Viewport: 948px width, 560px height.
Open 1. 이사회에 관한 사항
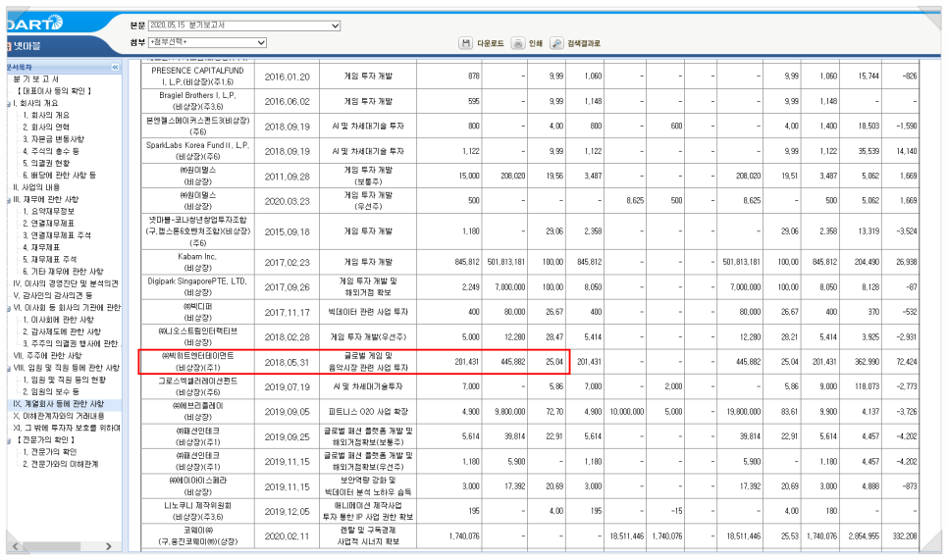[x=58, y=320]
